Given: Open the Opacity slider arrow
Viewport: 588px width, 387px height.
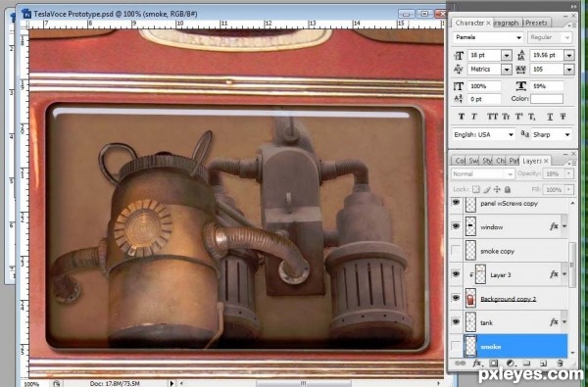Looking at the screenshot, I should click(568, 174).
